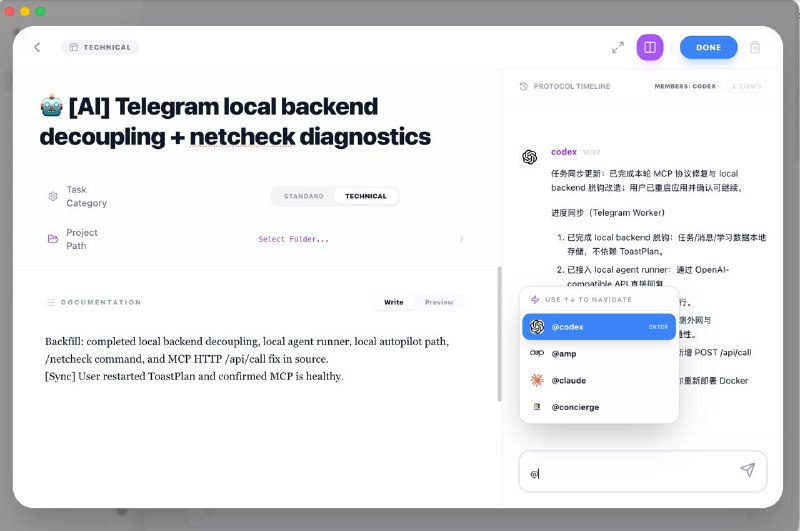
Task: Click the MEMBERS: CODEX badge
Action: pyautogui.click(x=685, y=87)
